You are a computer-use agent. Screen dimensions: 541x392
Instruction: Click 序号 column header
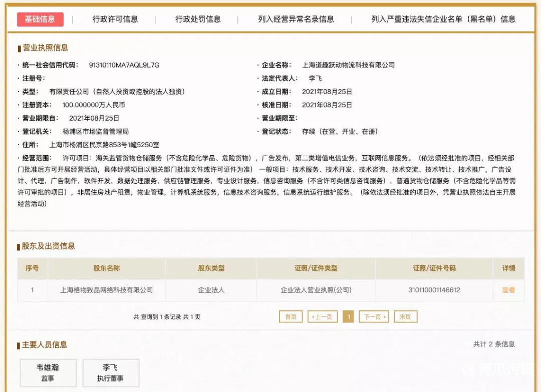coord(32,268)
